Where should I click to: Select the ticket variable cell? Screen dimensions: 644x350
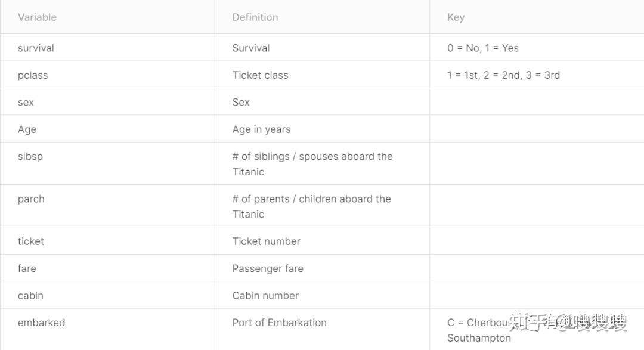(x=31, y=241)
